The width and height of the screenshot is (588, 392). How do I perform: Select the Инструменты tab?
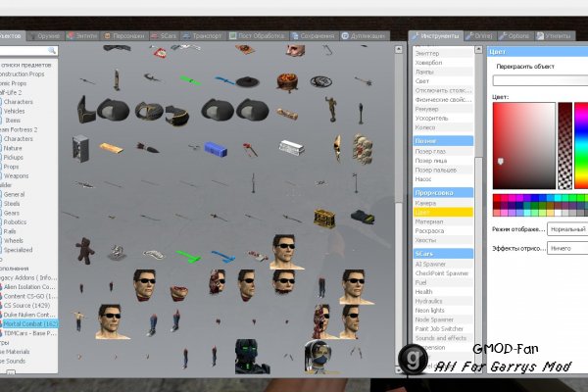coord(436,36)
